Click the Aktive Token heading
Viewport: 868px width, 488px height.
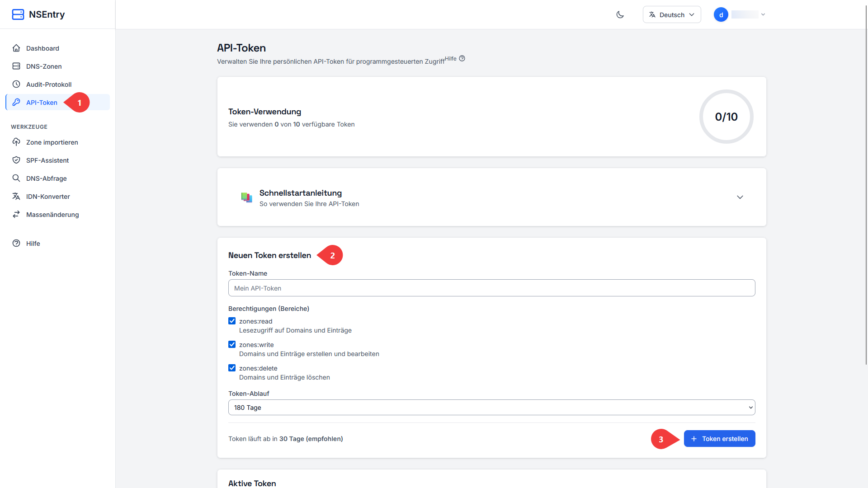252,483
